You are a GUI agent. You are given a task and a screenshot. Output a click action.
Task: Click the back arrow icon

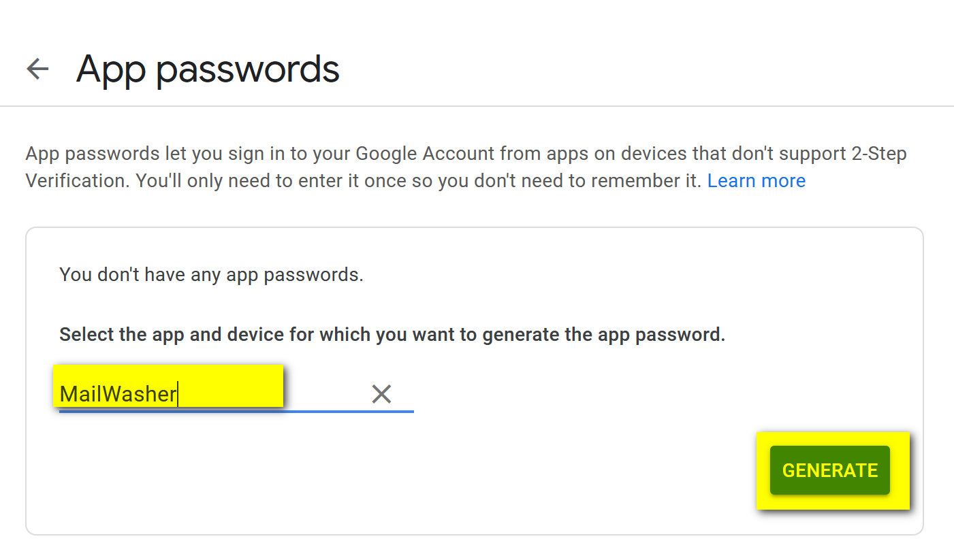(37, 69)
